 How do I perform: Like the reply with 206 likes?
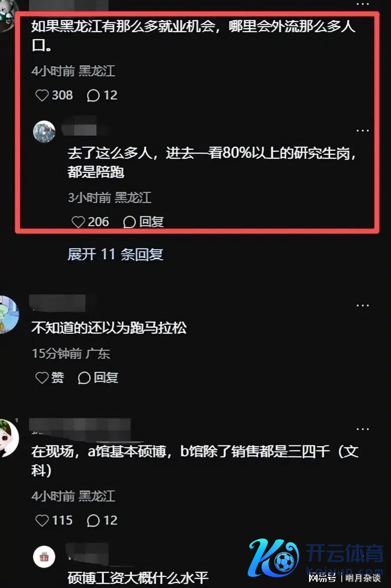pos(90,222)
